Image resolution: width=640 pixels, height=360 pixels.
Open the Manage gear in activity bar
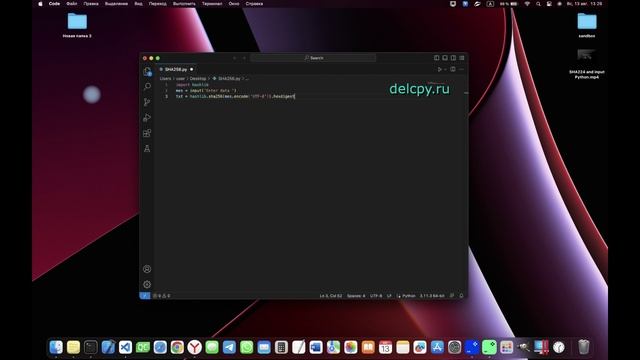pos(147,284)
